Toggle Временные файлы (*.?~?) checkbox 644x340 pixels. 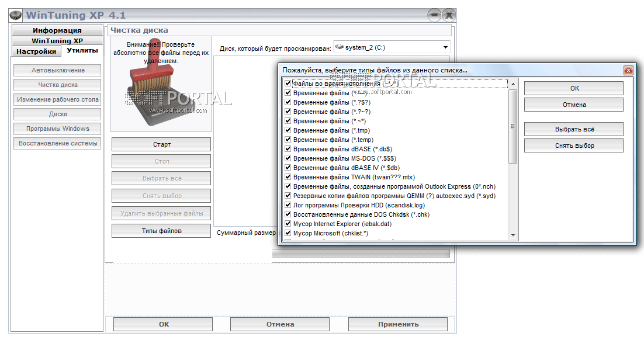(x=288, y=112)
